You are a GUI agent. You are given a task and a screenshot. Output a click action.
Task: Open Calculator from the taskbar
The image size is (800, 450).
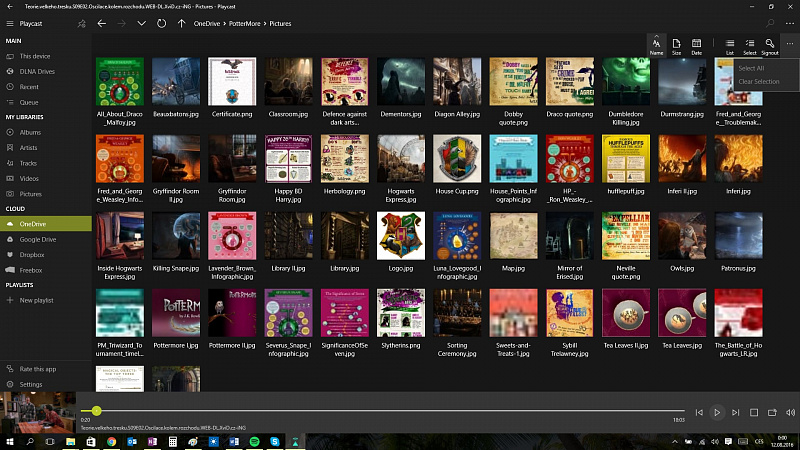pos(172,441)
